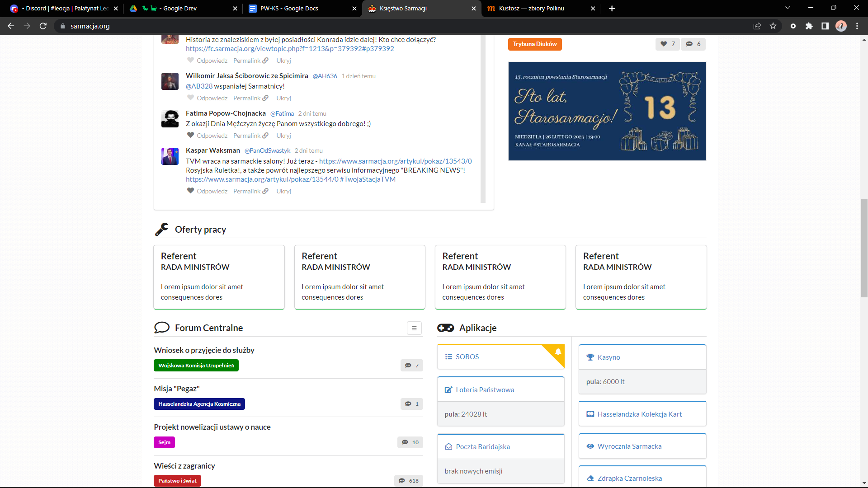
Task: Toggle the browser side panel
Action: [x=825, y=26]
